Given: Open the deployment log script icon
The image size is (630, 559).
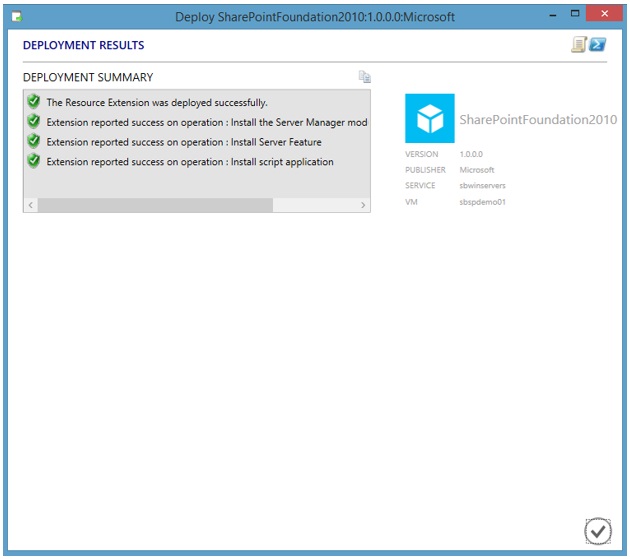Looking at the screenshot, I should click(x=579, y=45).
